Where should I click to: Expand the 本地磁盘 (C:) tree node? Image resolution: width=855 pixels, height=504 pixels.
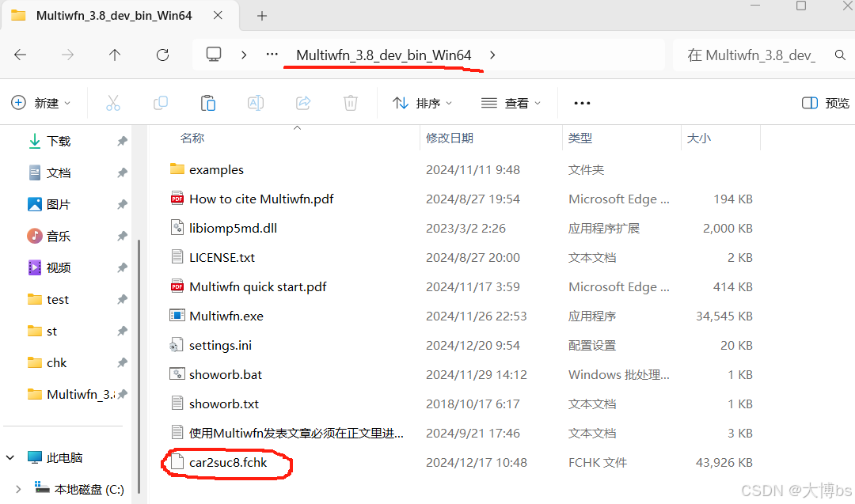[x=18, y=489]
